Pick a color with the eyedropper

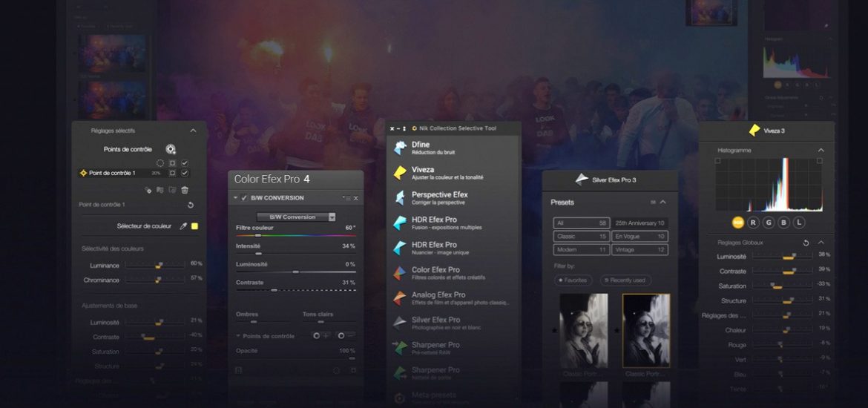point(183,226)
